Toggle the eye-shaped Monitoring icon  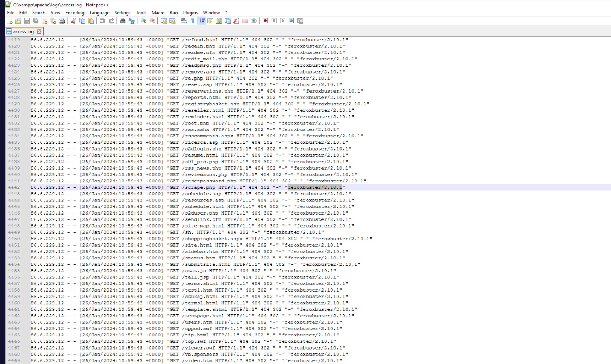click(254, 21)
